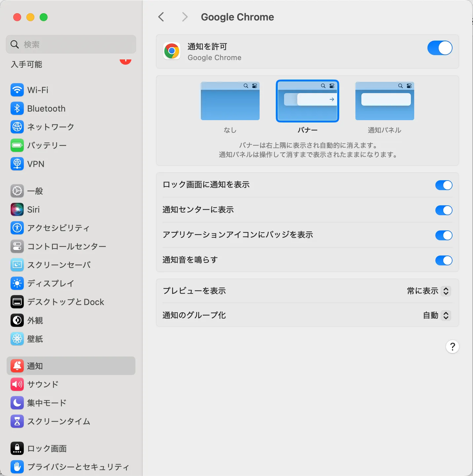
Task: Click the Bluetooth icon in sidebar
Action: [x=17, y=108]
